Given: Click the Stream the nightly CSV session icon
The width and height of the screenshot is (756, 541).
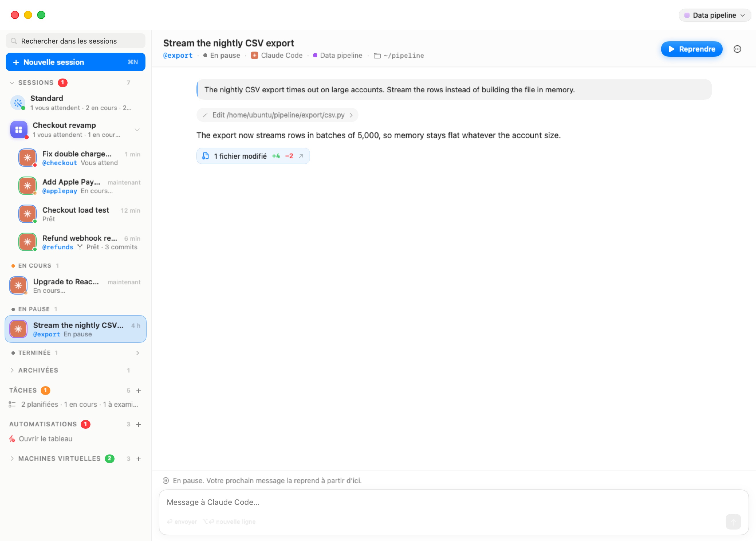Looking at the screenshot, I should click(x=18, y=329).
